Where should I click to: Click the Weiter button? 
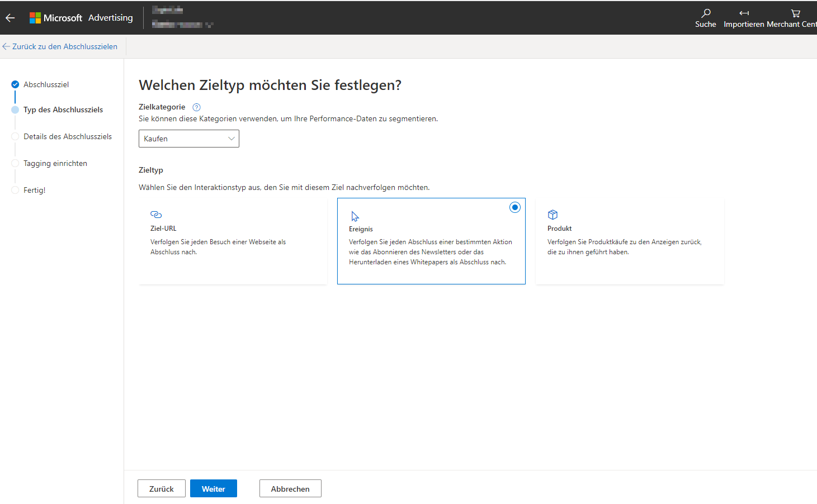pyautogui.click(x=214, y=488)
